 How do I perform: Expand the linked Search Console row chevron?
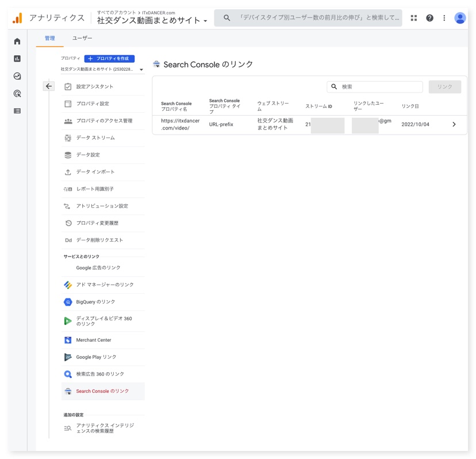pyautogui.click(x=454, y=124)
